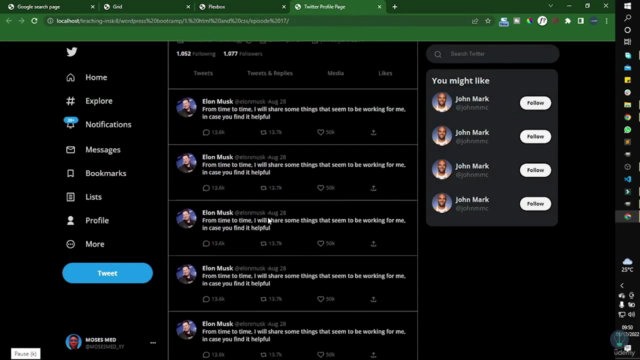Like the third Elon Musk tweet
640x360 pixels.
pos(320,243)
